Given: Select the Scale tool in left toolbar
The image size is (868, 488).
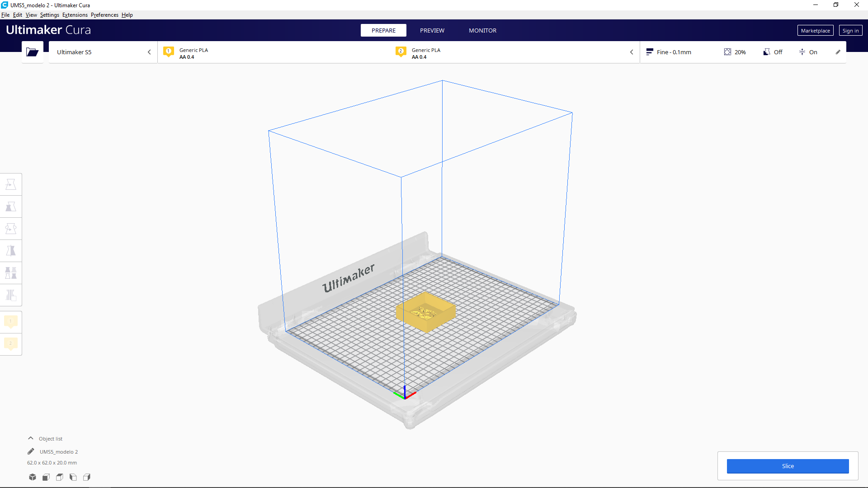Looking at the screenshot, I should [x=11, y=206].
